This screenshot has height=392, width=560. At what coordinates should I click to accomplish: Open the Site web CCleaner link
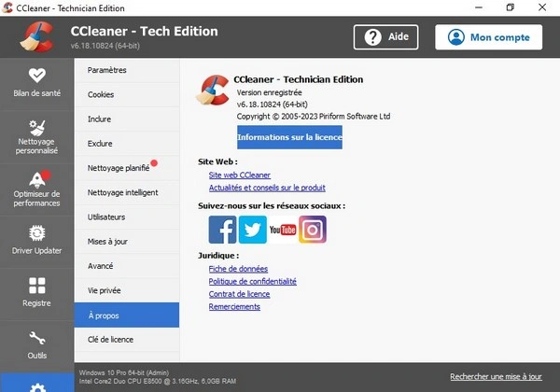click(240, 175)
